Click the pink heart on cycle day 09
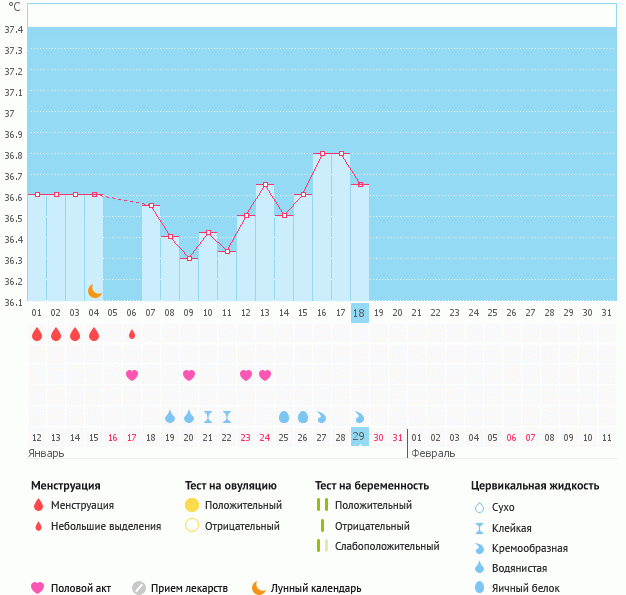The image size is (626, 595). (189, 375)
